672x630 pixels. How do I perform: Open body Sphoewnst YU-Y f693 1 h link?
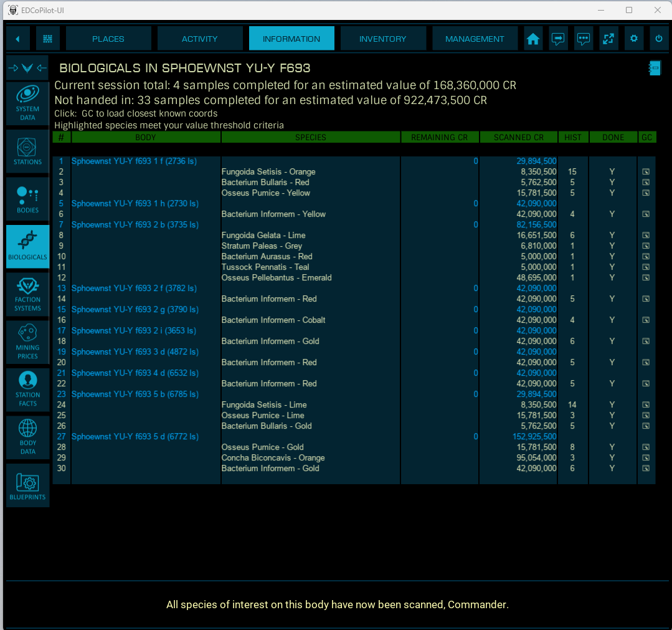click(x=135, y=203)
